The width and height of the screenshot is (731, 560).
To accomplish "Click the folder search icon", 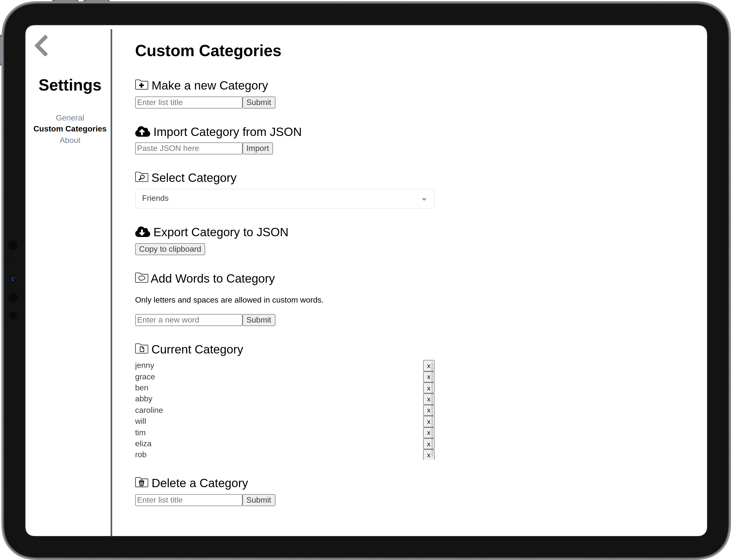I will [x=142, y=177].
